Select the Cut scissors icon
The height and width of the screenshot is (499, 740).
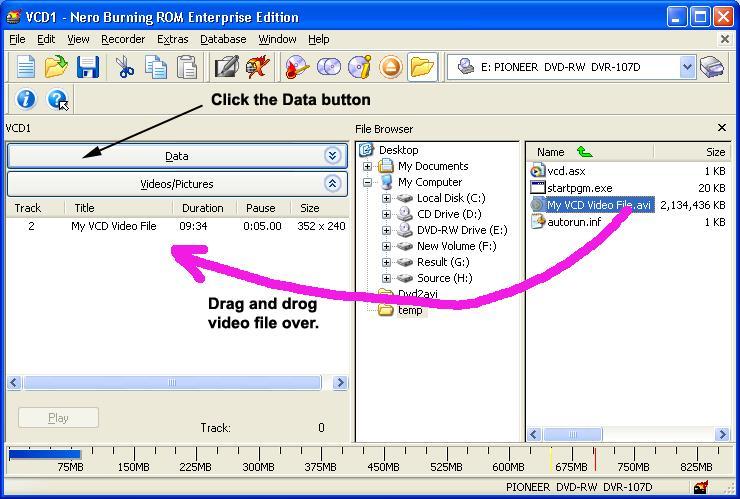(125, 67)
